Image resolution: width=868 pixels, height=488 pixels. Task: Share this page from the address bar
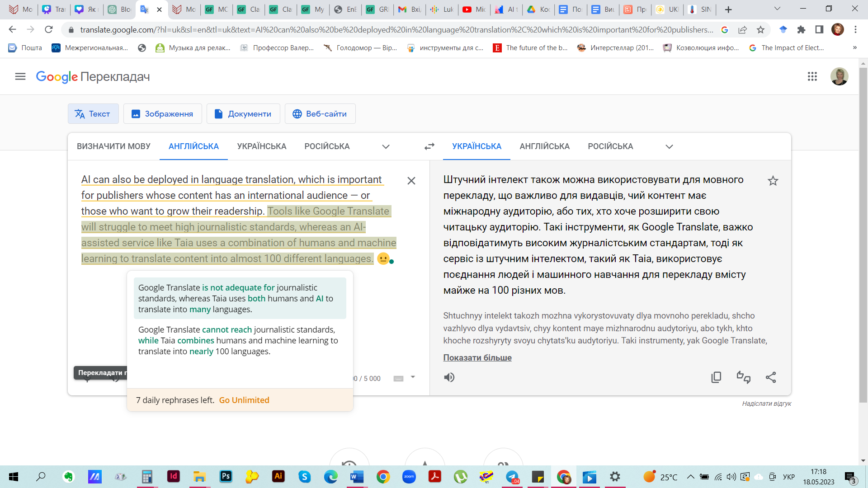click(742, 30)
